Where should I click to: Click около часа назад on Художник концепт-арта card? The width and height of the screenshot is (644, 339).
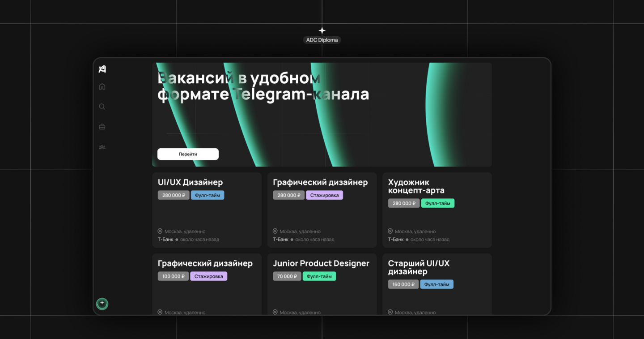tap(430, 240)
